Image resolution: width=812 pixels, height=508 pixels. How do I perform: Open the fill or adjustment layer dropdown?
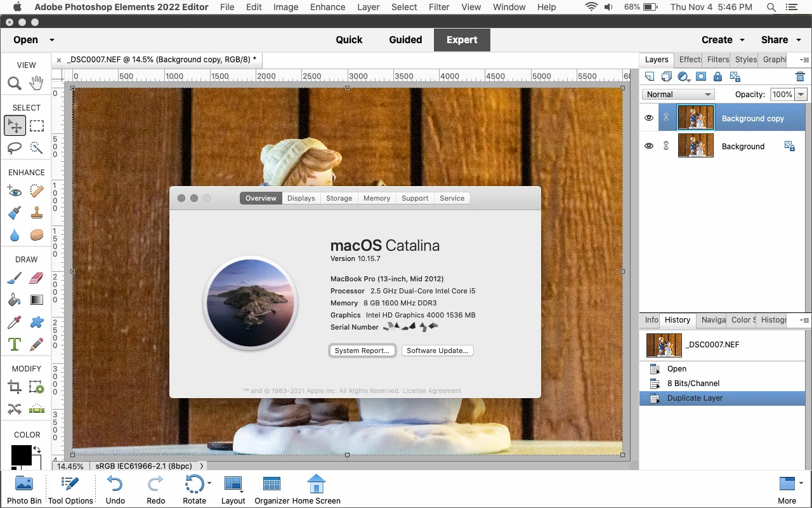pos(684,77)
